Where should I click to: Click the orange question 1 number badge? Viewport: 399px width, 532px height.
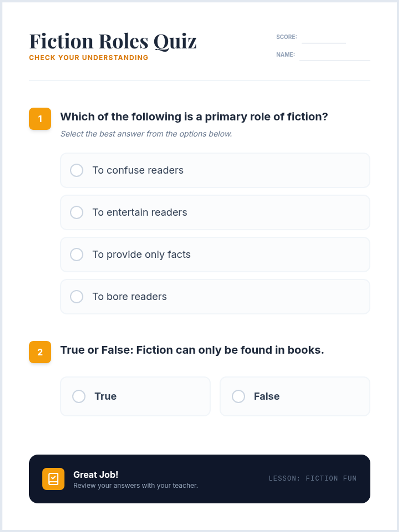[40, 119]
